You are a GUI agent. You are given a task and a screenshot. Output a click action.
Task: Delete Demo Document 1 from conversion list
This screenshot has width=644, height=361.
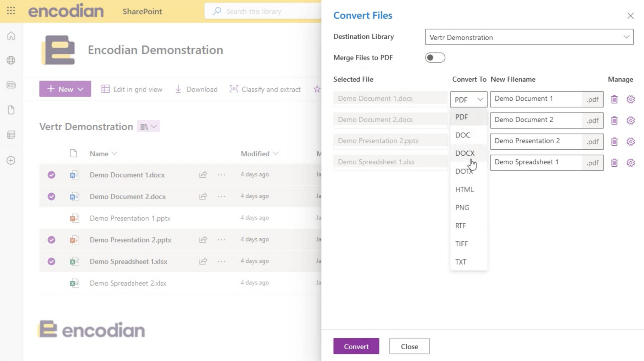coord(614,99)
